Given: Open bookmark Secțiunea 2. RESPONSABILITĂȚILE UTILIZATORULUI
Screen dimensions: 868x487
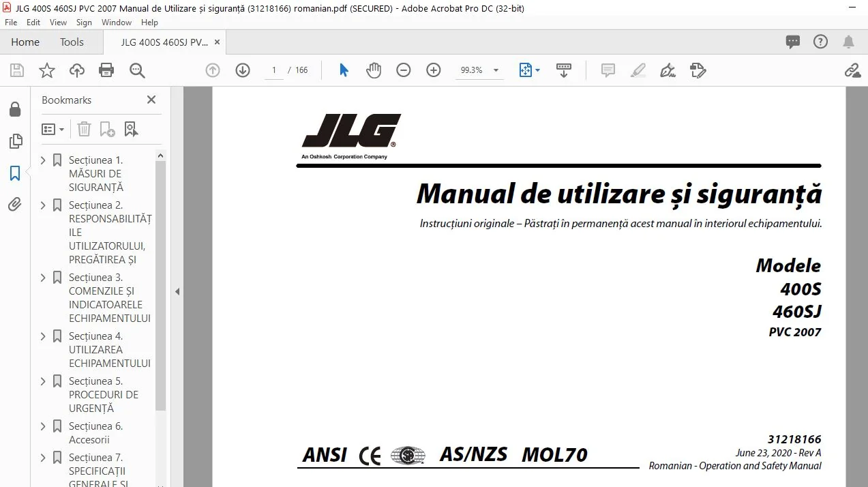Looking at the screenshot, I should coord(110,233).
